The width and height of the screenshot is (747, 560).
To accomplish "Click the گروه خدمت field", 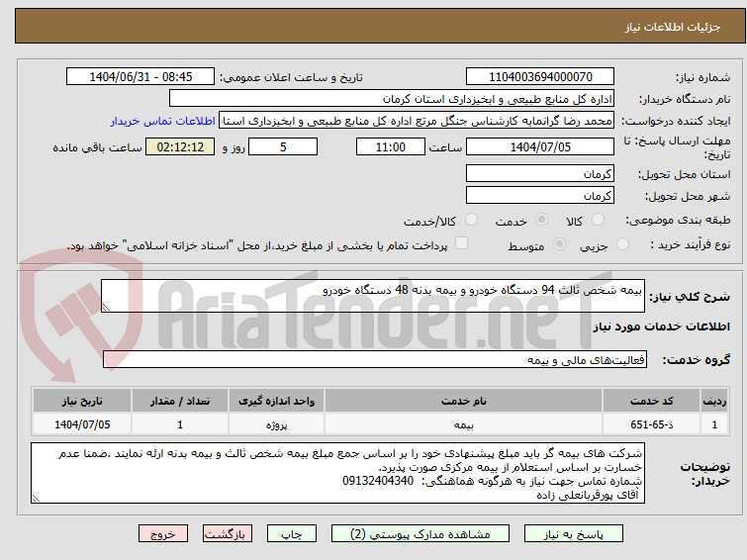I will click(375, 359).
